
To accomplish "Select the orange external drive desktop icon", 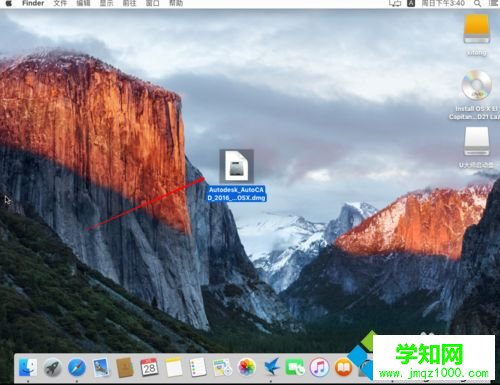I will point(477,29).
